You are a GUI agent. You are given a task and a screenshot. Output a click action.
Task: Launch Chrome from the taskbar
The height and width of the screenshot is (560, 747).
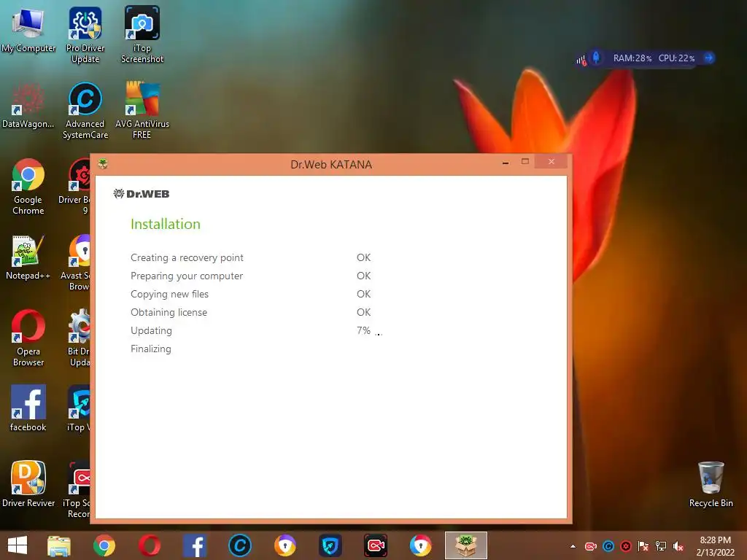(104, 545)
